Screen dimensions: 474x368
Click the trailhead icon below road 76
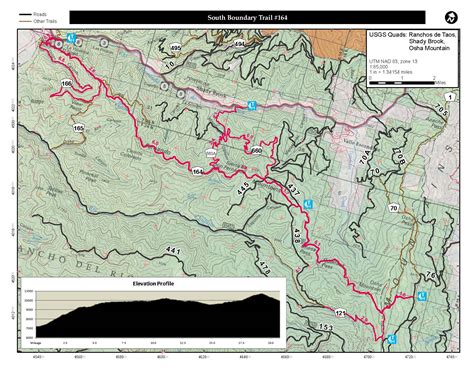(422, 296)
